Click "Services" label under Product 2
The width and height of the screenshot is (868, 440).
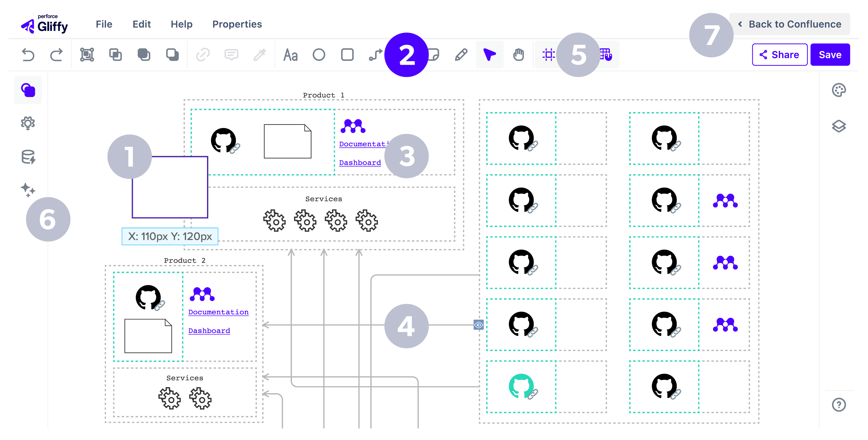point(185,378)
